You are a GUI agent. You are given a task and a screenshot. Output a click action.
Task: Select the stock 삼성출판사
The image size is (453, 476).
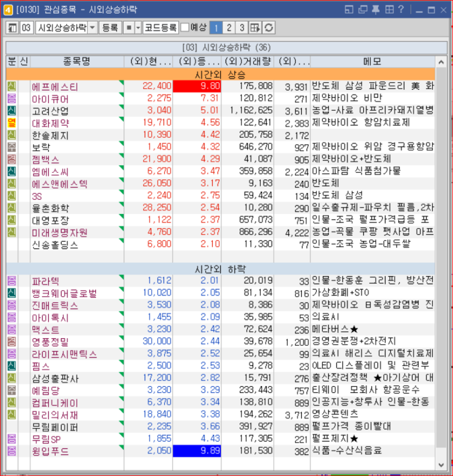[x=55, y=378]
